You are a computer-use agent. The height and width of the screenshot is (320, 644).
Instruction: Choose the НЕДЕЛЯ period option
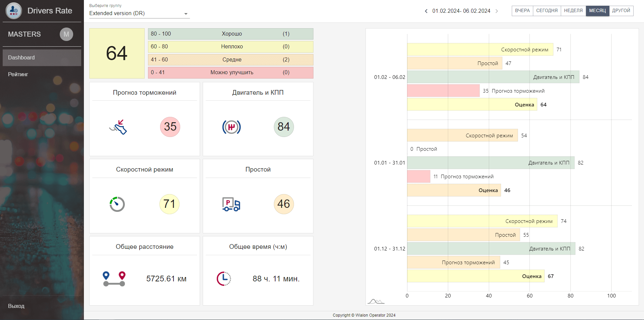coord(573,11)
